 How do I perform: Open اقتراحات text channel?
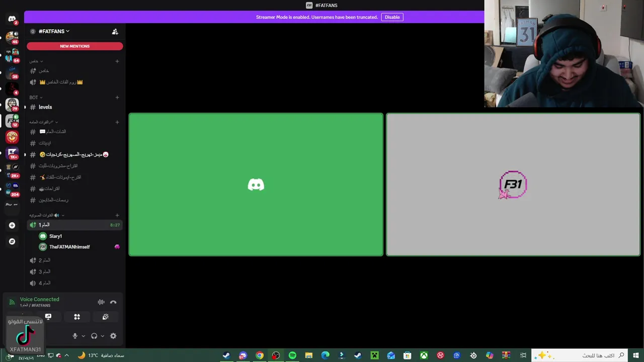click(74, 189)
